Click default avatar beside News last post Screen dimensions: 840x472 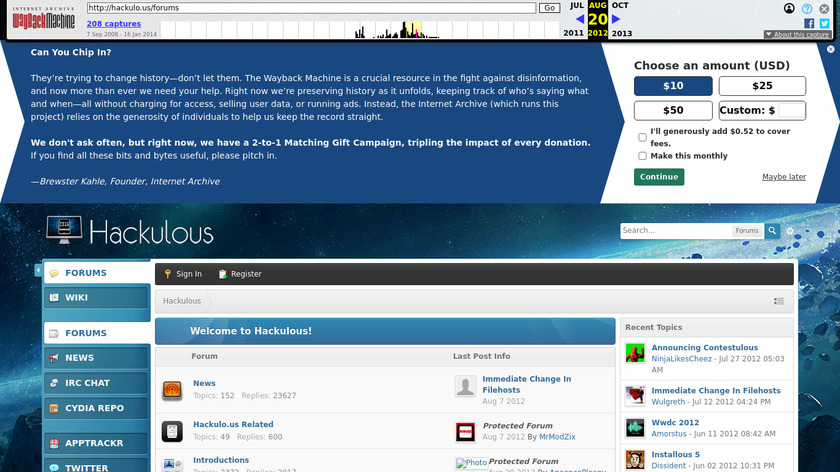[465, 386]
